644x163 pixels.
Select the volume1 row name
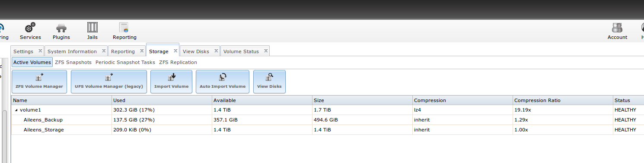(x=31, y=110)
